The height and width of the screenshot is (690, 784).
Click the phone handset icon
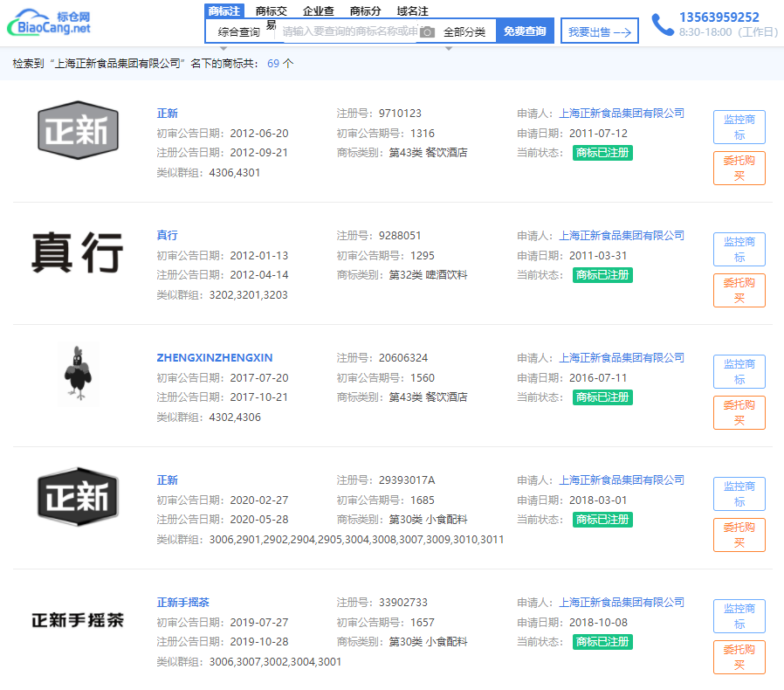point(663,24)
